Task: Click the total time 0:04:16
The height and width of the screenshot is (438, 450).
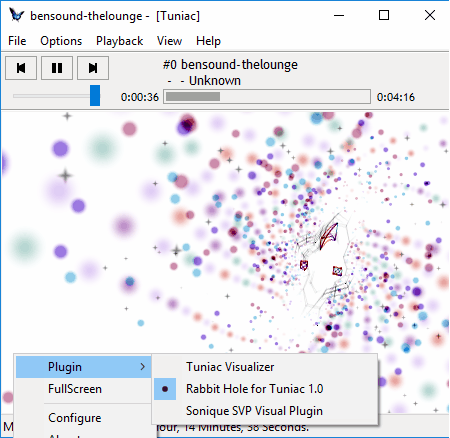Action: pos(396,97)
